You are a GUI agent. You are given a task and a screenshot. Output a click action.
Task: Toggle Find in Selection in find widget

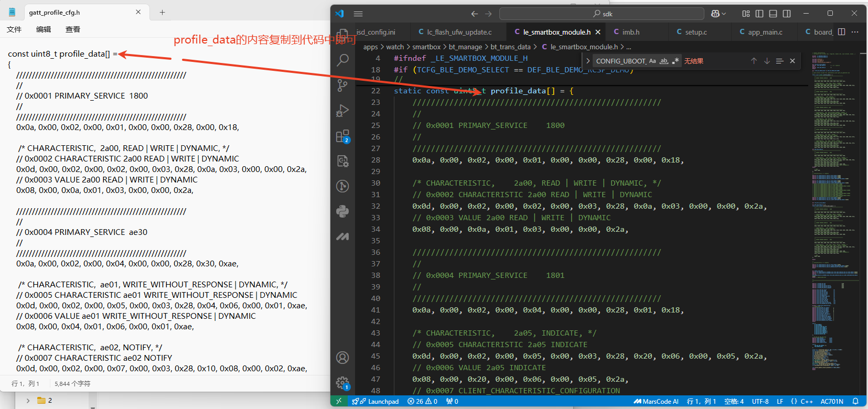pos(779,61)
